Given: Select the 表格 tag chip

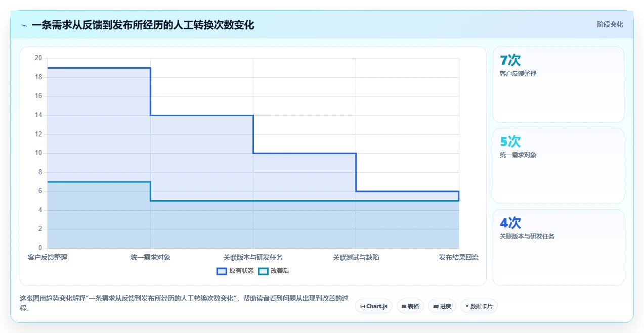Looking at the screenshot, I should click(410, 306).
